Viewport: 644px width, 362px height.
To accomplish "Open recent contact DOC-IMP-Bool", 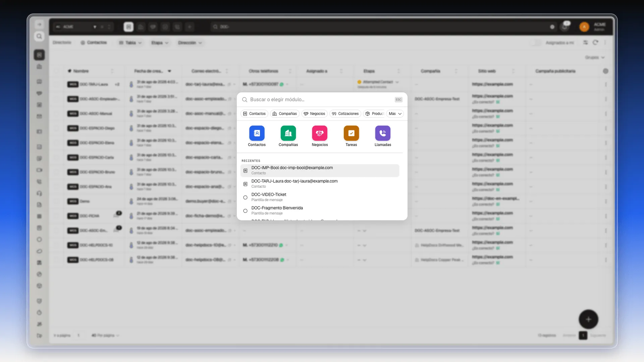I will [x=320, y=170].
